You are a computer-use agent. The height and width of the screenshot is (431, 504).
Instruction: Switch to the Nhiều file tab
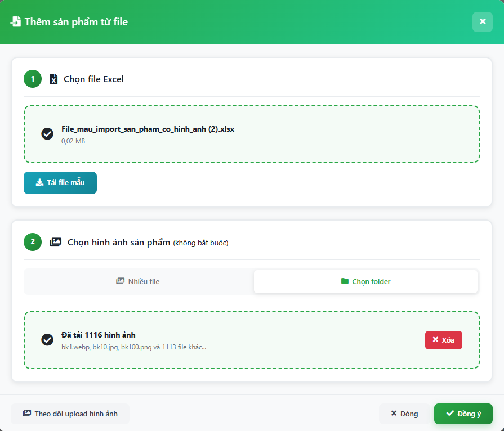pyautogui.click(x=139, y=281)
